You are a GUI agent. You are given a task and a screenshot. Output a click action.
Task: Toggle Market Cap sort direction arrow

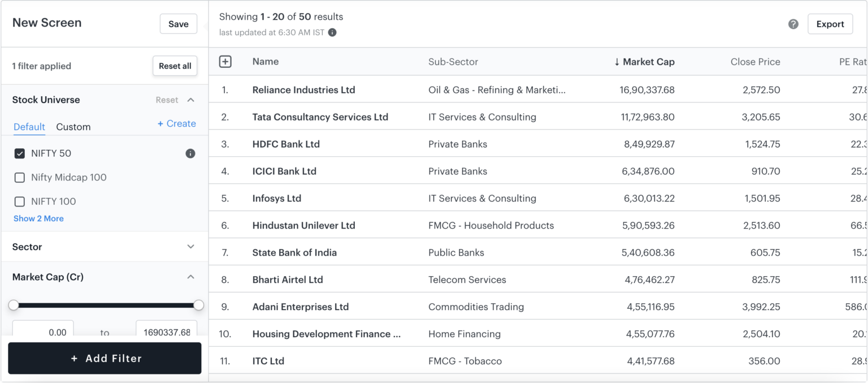pos(615,62)
